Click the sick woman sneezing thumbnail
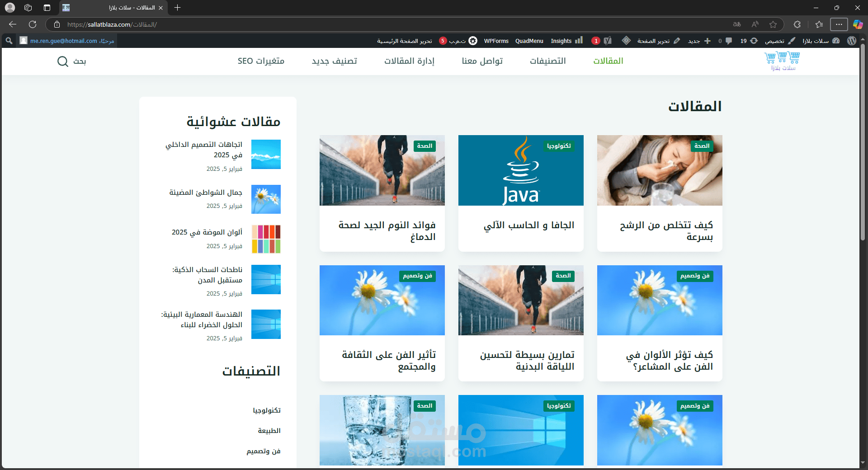Image resolution: width=868 pixels, height=470 pixels. coord(660,170)
